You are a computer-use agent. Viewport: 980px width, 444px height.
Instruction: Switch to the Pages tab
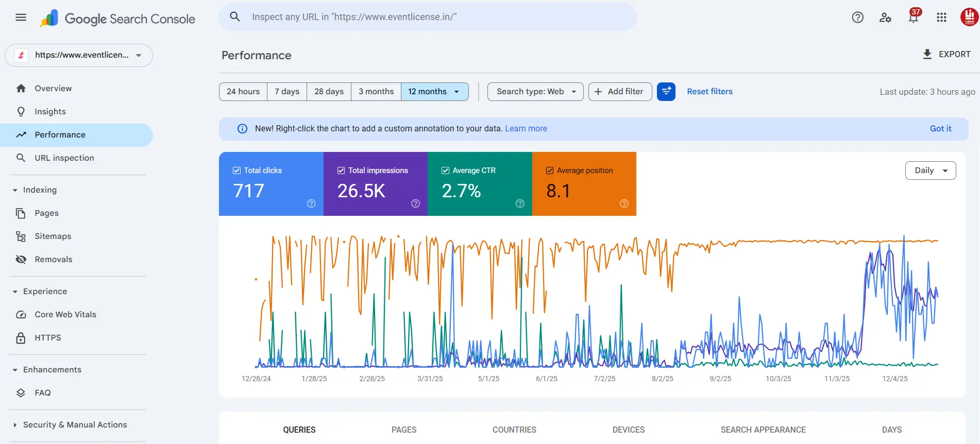[x=403, y=430]
